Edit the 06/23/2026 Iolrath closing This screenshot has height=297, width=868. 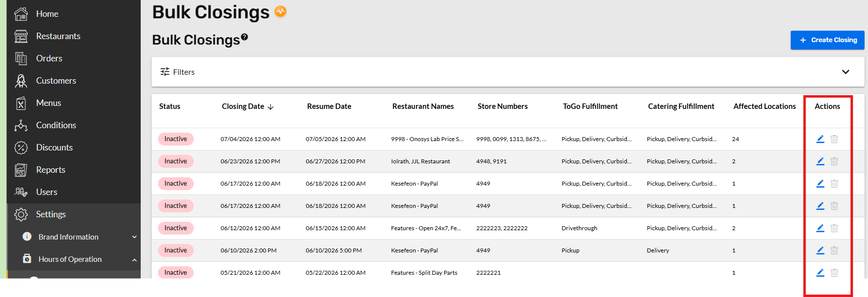820,161
